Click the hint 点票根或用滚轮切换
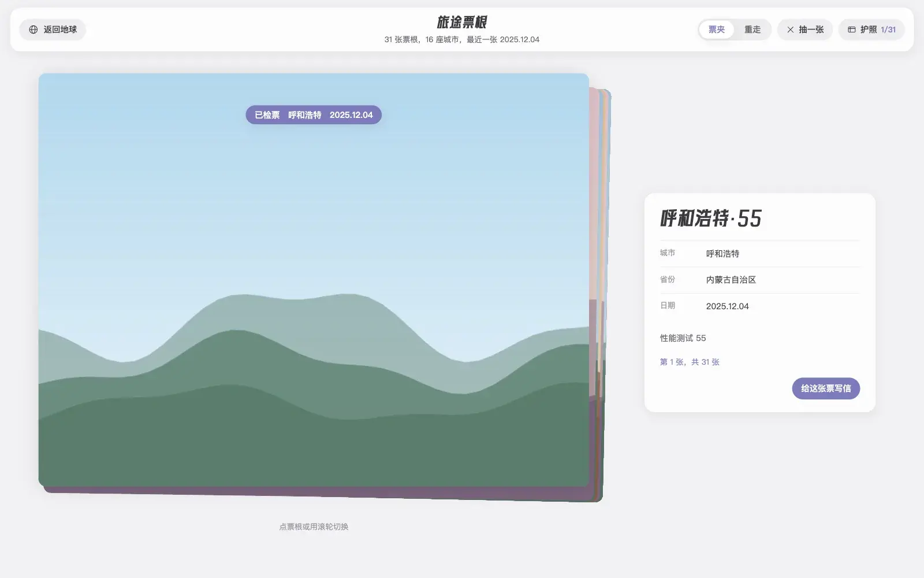This screenshot has width=924, height=578. pyautogui.click(x=314, y=527)
